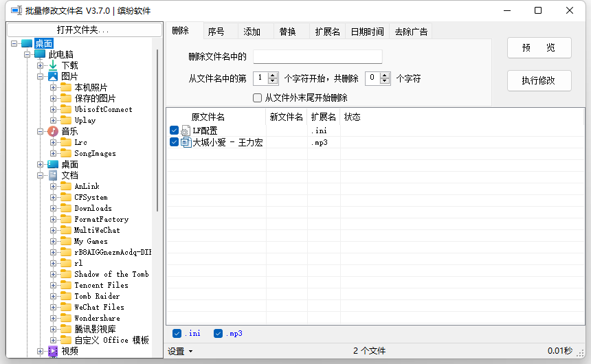Click the video icon beside 视频

53,351
